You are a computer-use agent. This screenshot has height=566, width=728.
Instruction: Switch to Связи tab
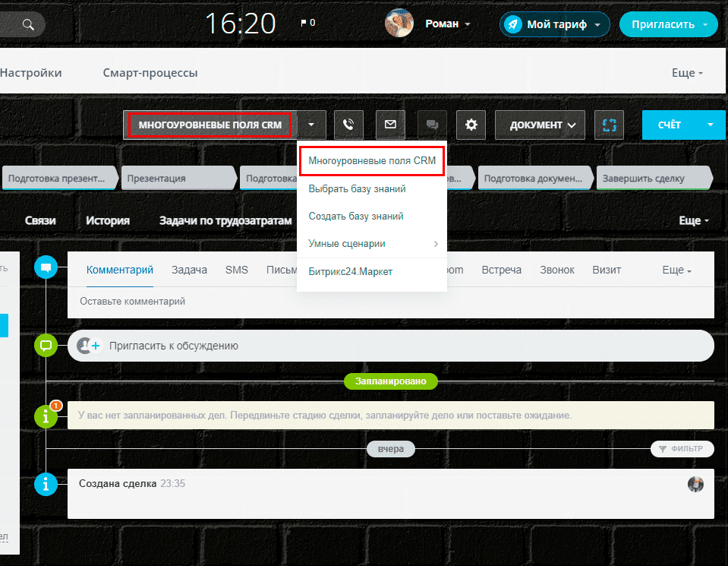(x=40, y=221)
